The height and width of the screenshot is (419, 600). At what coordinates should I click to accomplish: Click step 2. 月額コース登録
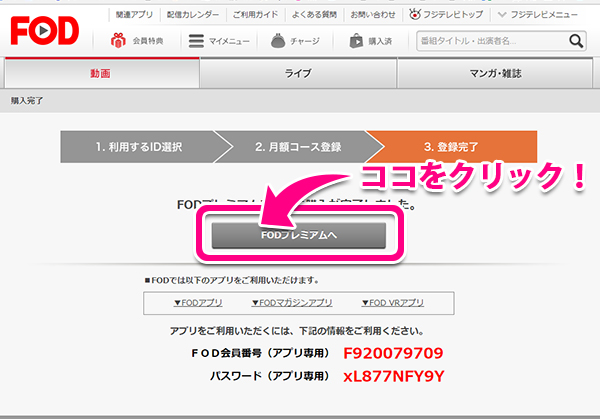(298, 147)
